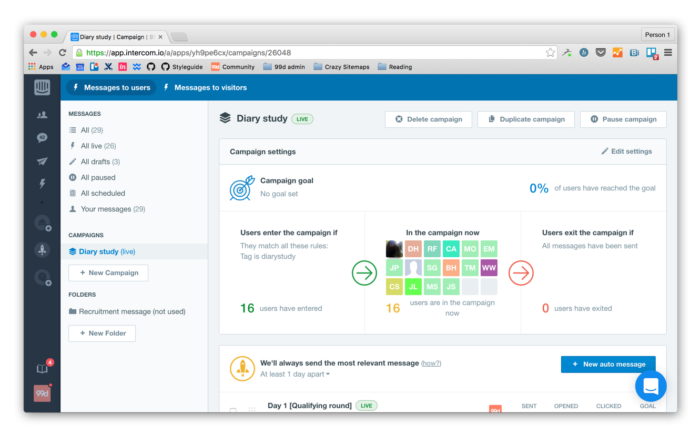Click the New auto message button
The image size is (700, 434).
tap(608, 365)
